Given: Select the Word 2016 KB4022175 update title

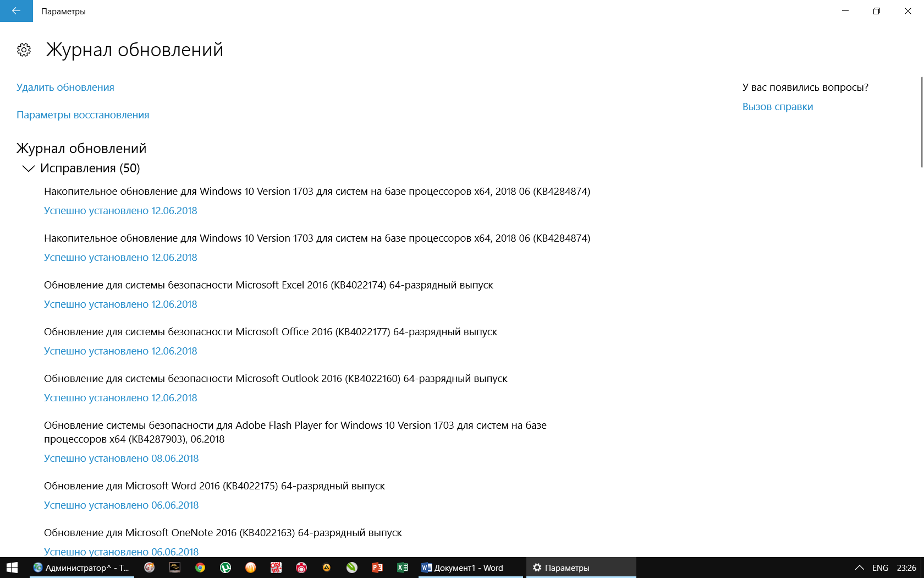Looking at the screenshot, I should pyautogui.click(x=215, y=486).
